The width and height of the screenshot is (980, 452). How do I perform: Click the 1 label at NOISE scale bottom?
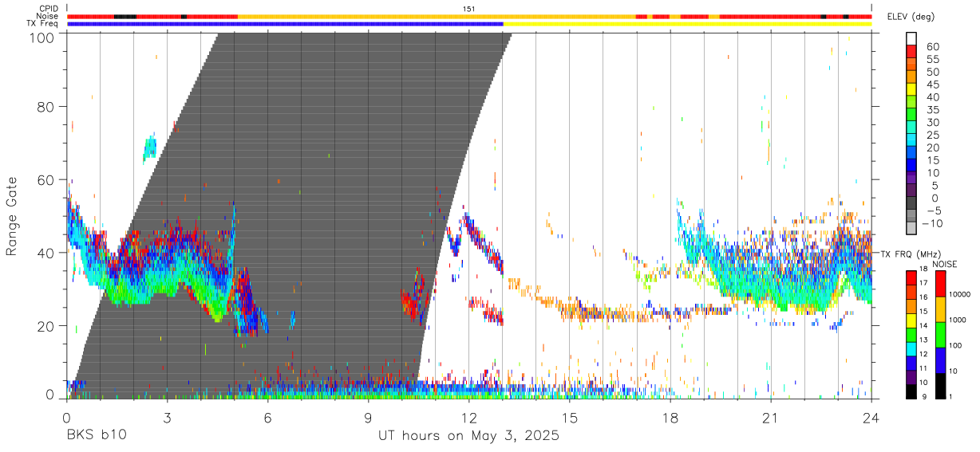(x=951, y=396)
